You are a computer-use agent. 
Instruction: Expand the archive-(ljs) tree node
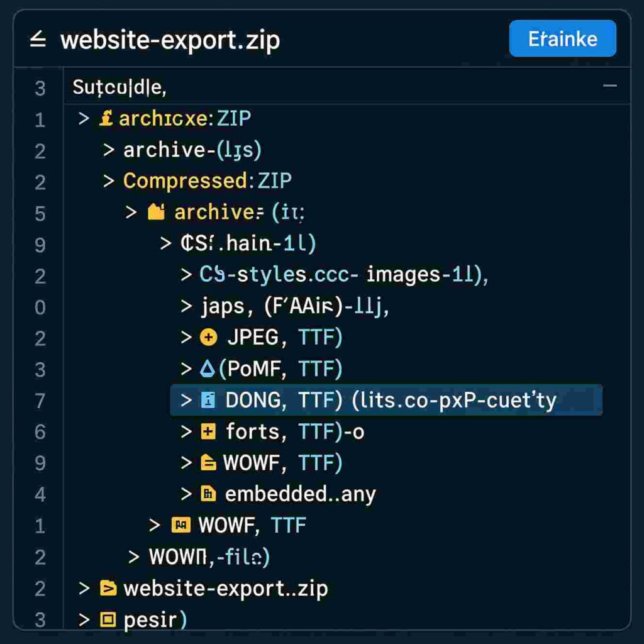[x=108, y=150]
